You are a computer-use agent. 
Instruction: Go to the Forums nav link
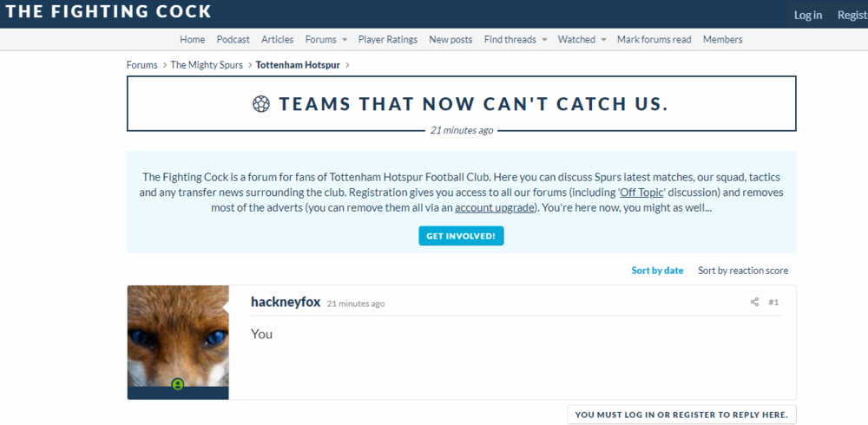[320, 39]
